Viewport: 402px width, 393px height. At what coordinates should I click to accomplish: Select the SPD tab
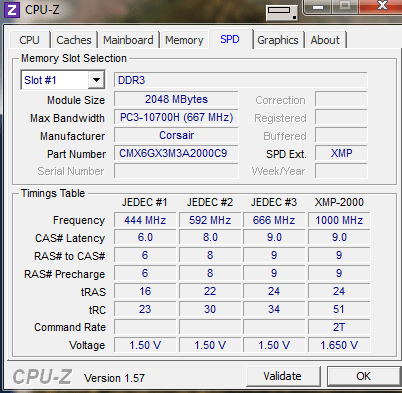pyautogui.click(x=230, y=39)
